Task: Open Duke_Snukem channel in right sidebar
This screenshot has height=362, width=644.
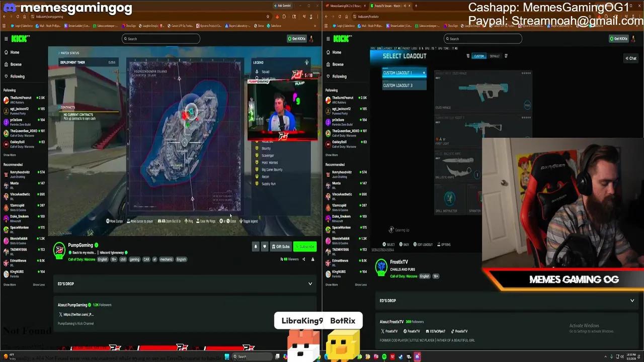Action: pos(346,218)
